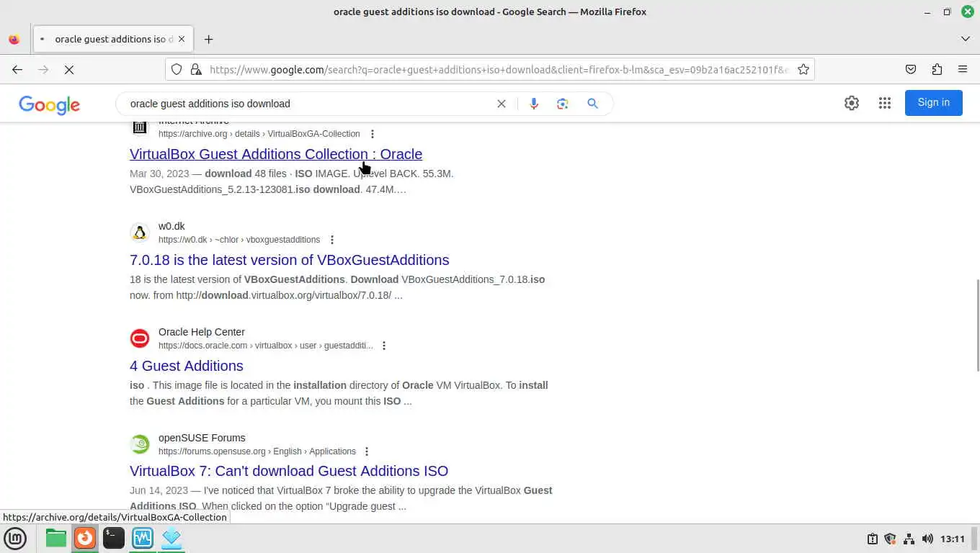The height and width of the screenshot is (553, 980).
Task: Click the https://w0.dk breadcrumb URL
Action: tap(239, 240)
